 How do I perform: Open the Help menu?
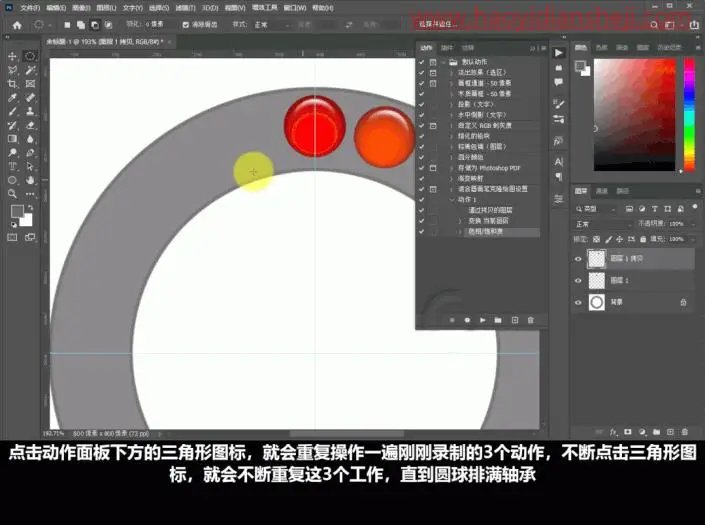pyautogui.click(x=323, y=8)
